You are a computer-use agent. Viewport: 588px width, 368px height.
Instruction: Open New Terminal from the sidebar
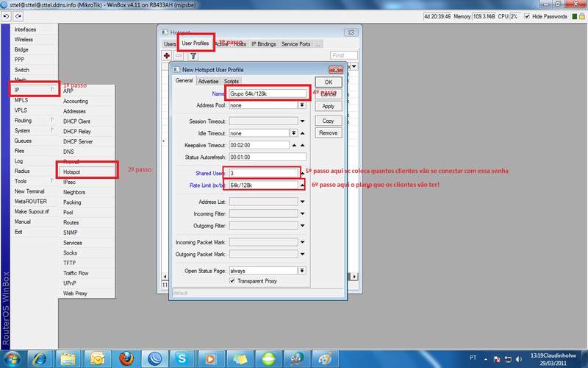pos(35,191)
